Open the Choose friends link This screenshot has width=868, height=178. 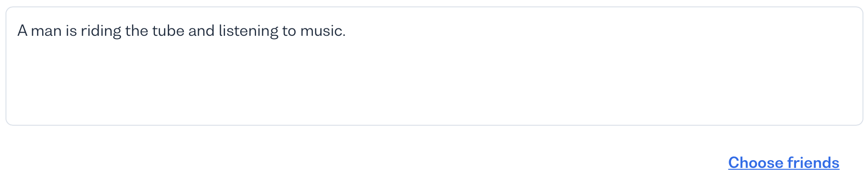point(783,162)
